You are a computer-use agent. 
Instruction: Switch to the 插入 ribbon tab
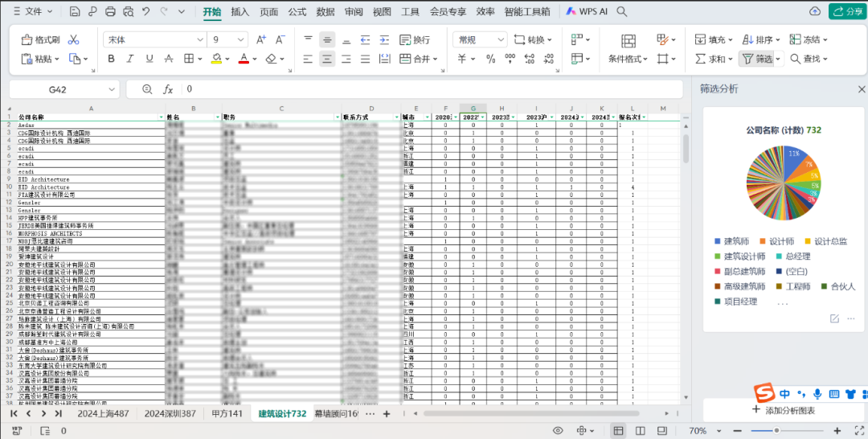pos(240,12)
